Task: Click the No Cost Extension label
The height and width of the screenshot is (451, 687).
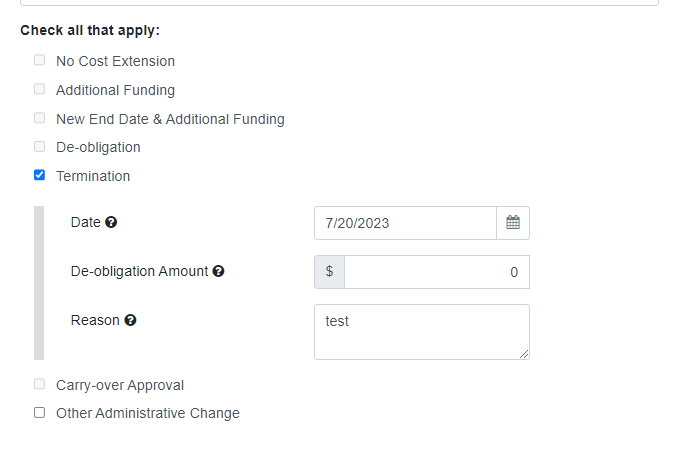Action: [115, 61]
